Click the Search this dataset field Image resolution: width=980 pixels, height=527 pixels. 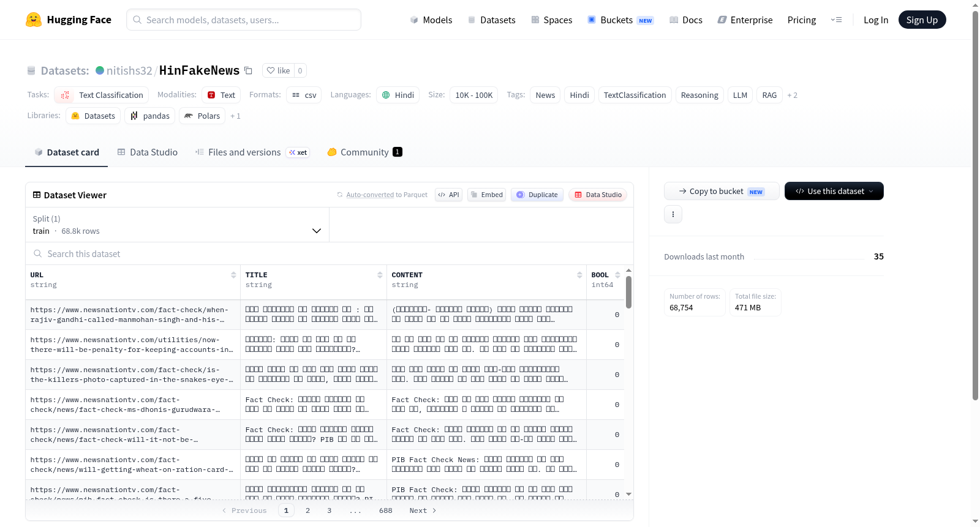(x=330, y=253)
